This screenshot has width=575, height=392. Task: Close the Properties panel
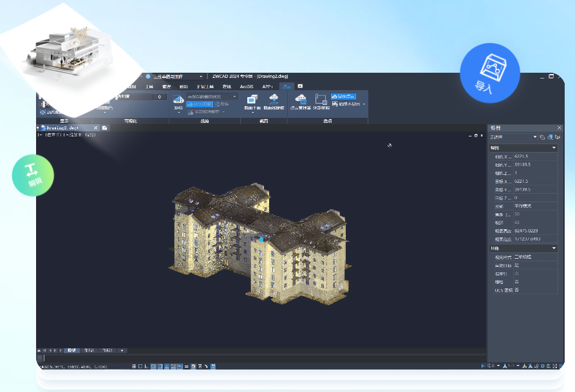pos(560,128)
